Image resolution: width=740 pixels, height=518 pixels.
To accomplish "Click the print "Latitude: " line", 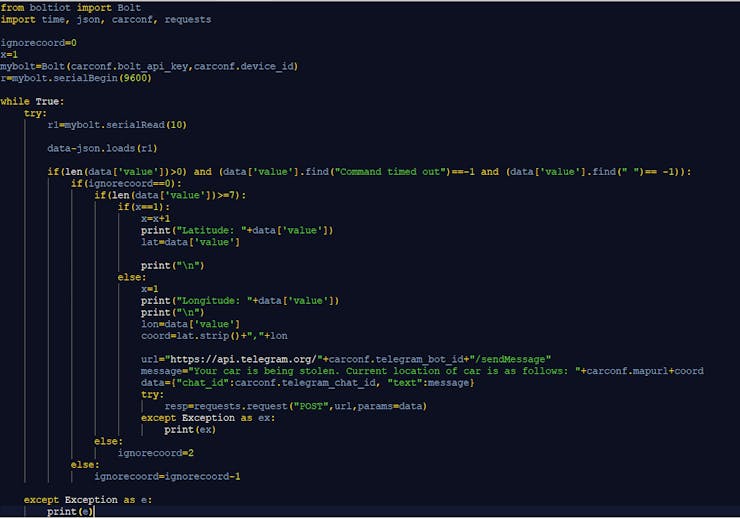I will pos(237,230).
